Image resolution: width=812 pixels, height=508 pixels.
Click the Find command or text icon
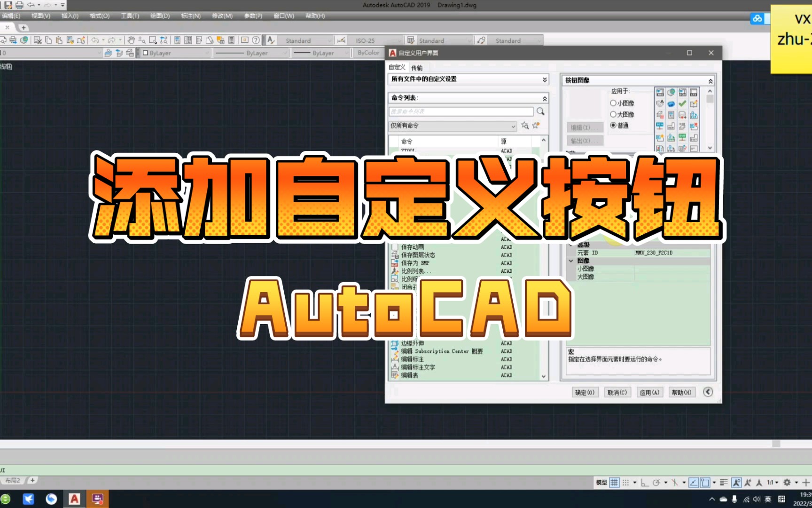525,126
